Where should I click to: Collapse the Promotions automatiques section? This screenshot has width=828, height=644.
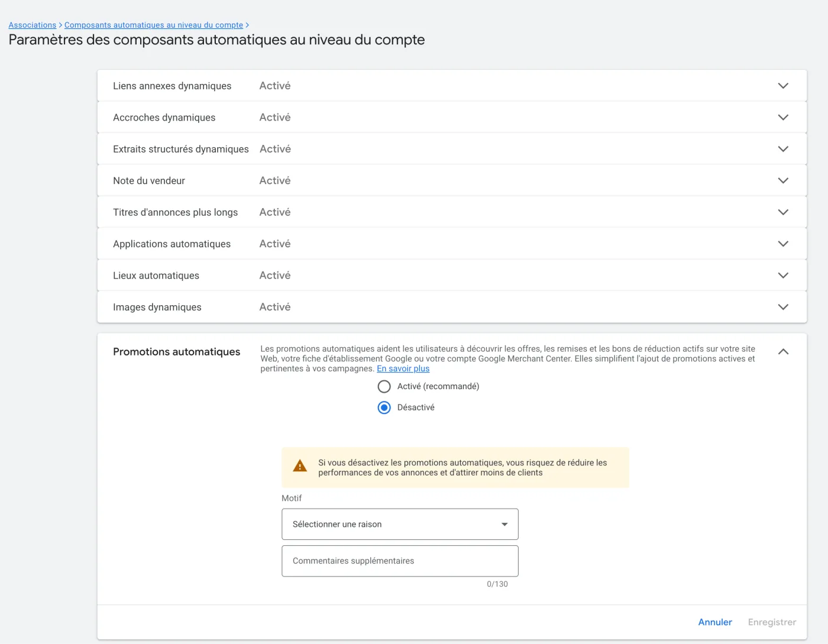[x=783, y=352]
